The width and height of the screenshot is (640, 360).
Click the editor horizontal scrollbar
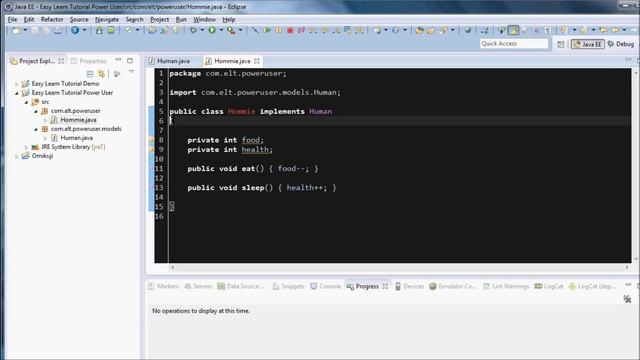pyautogui.click(x=400, y=268)
